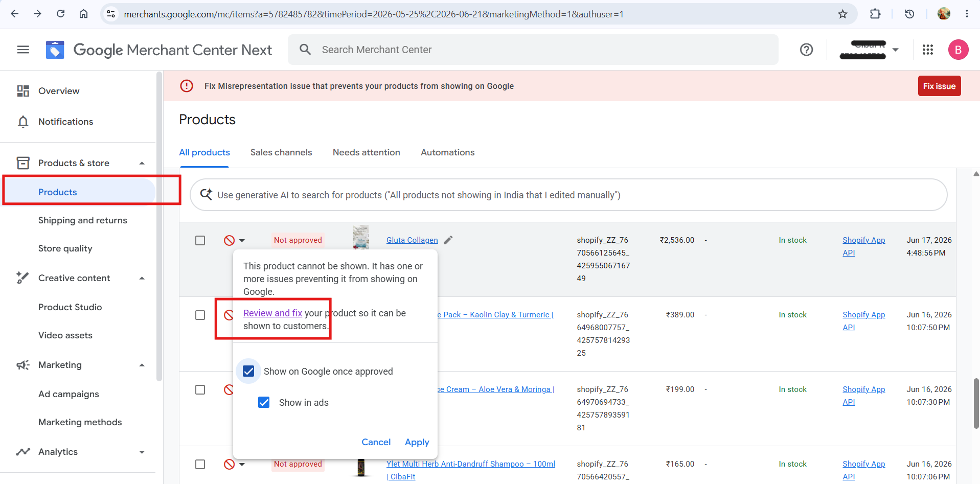Open status dropdown for Gluta Collagen

[x=242, y=240]
